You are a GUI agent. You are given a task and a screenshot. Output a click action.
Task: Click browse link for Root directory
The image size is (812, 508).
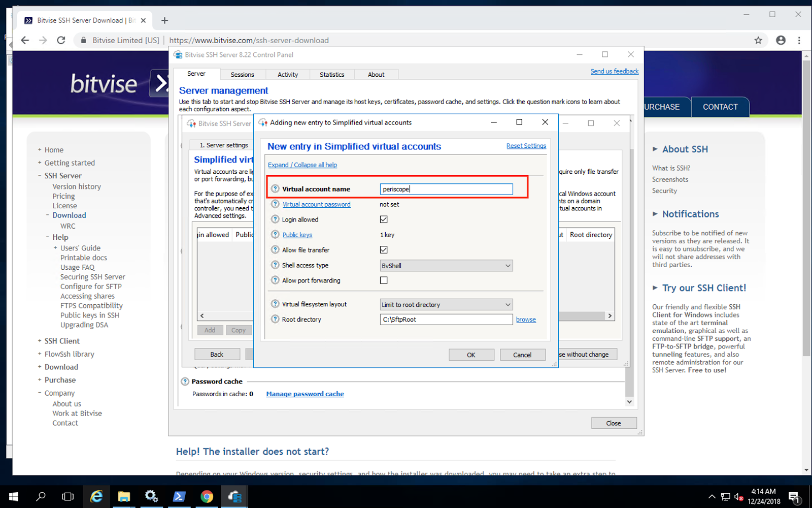(526, 320)
